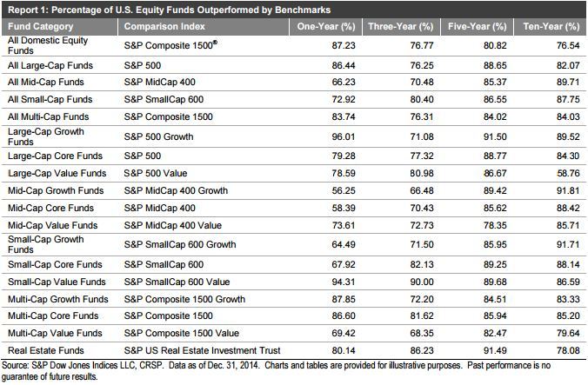
Task: Click the "Fund Category" column header
Action: [x=38, y=27]
